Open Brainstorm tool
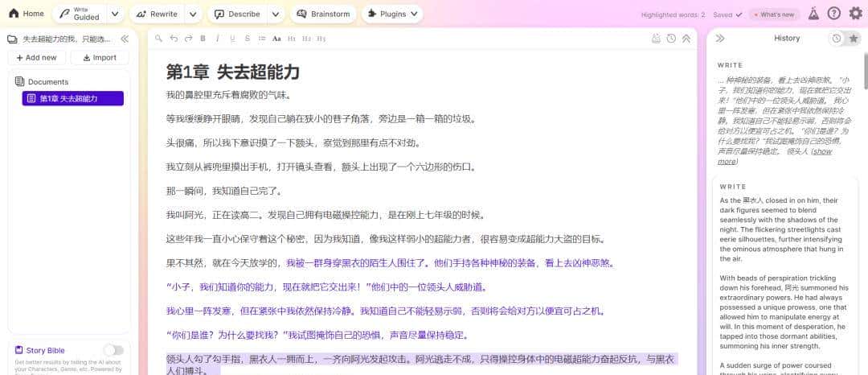 (x=323, y=14)
